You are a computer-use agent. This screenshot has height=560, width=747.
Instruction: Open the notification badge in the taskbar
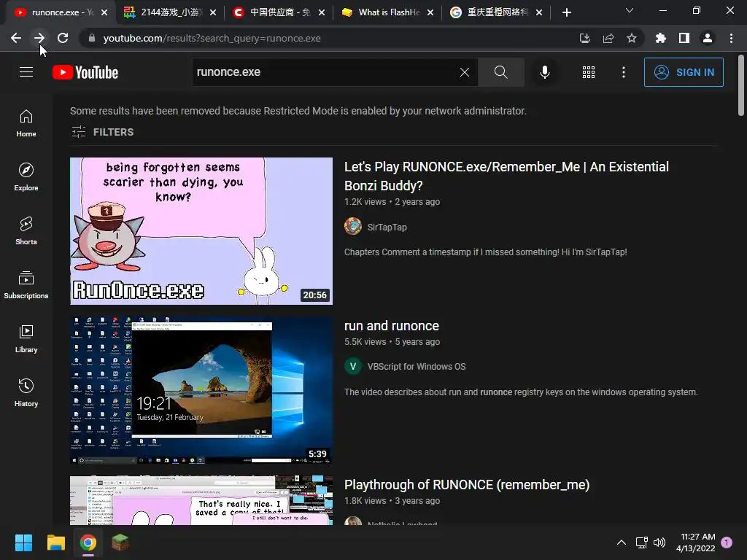pyautogui.click(x=727, y=542)
